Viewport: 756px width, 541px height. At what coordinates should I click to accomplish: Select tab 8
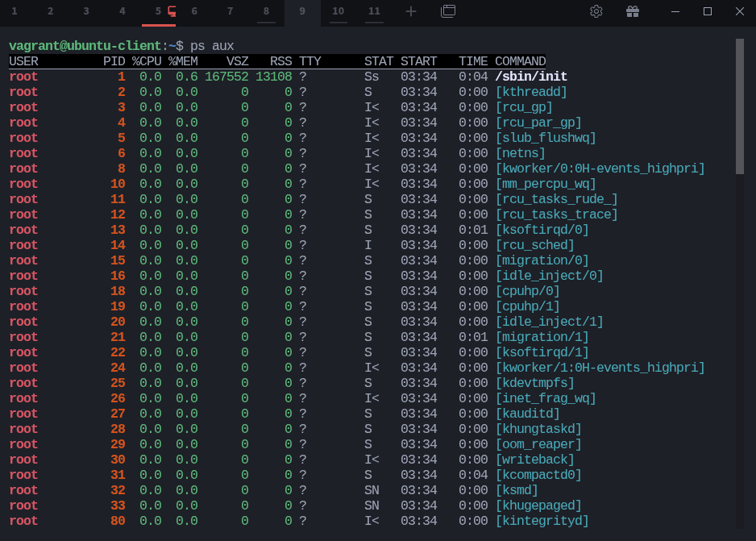[x=264, y=12]
